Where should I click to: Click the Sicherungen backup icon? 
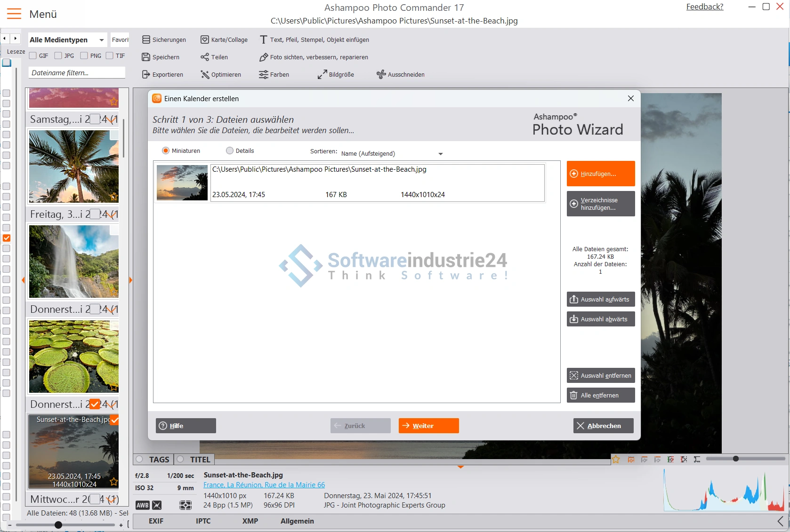coord(146,40)
